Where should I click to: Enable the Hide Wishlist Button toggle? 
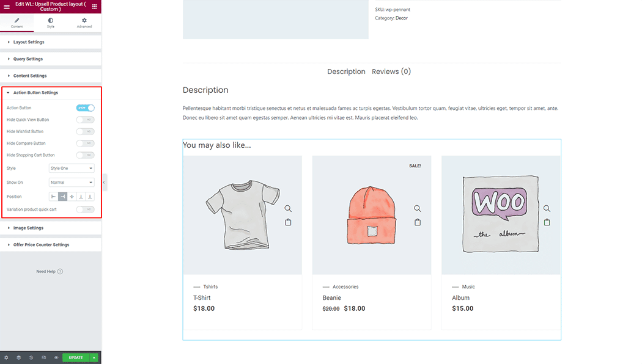[85, 131]
